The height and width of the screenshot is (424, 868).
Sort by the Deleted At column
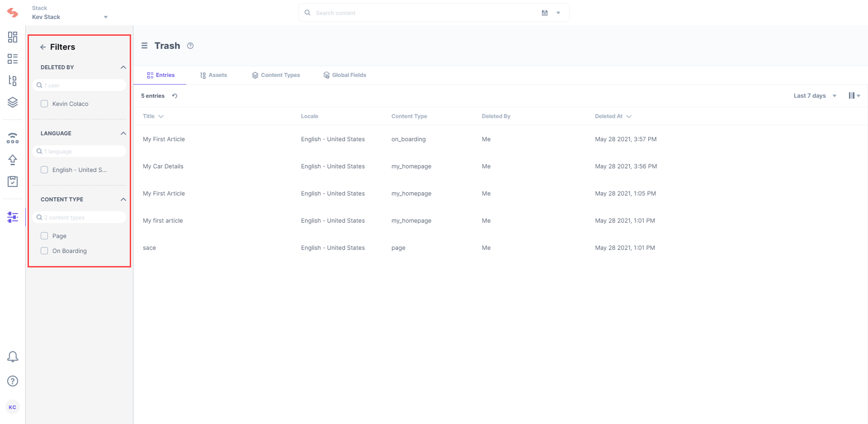613,116
